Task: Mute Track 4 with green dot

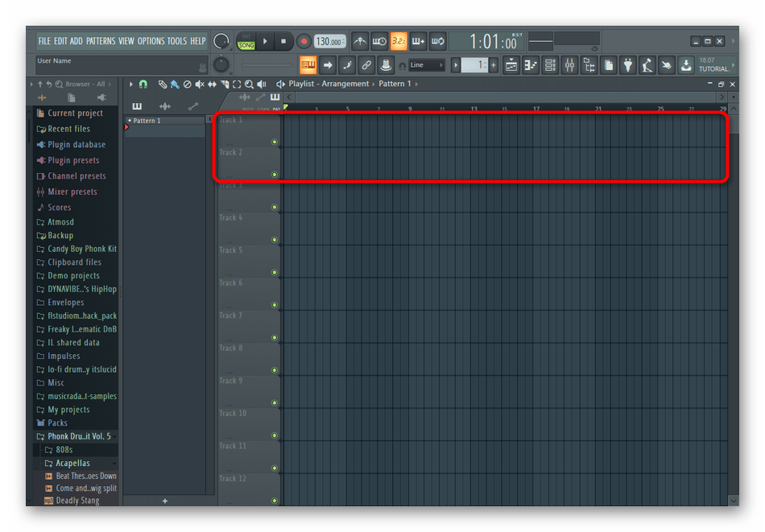Action: point(274,240)
